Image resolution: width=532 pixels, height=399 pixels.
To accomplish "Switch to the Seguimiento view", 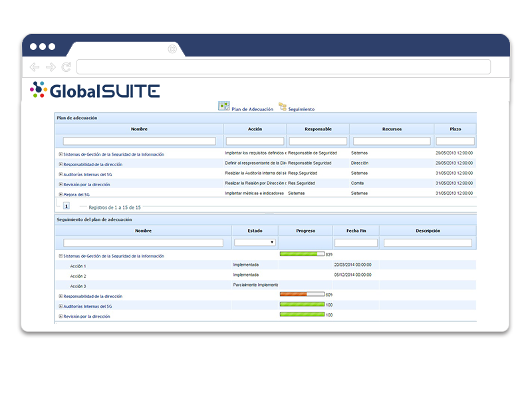I will (x=301, y=108).
